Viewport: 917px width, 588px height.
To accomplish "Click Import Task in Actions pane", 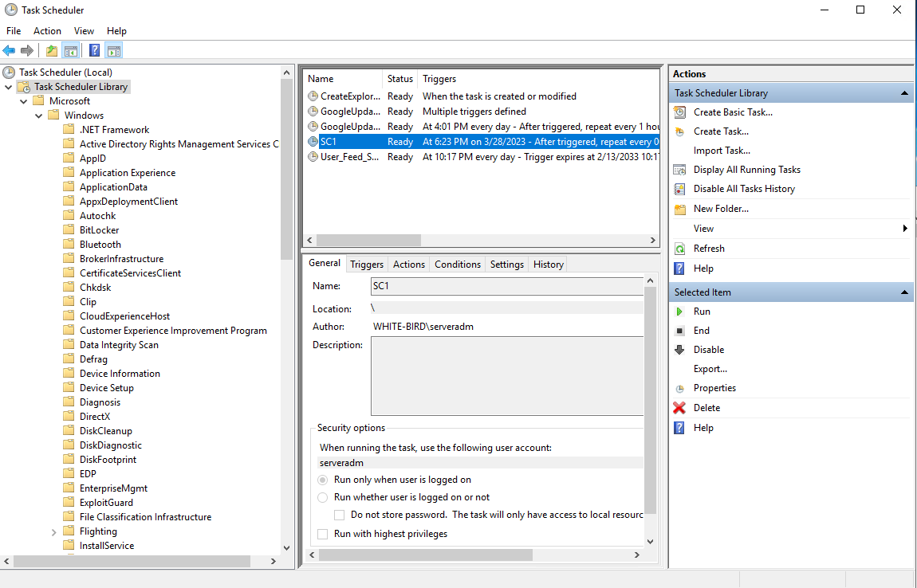I will click(721, 151).
